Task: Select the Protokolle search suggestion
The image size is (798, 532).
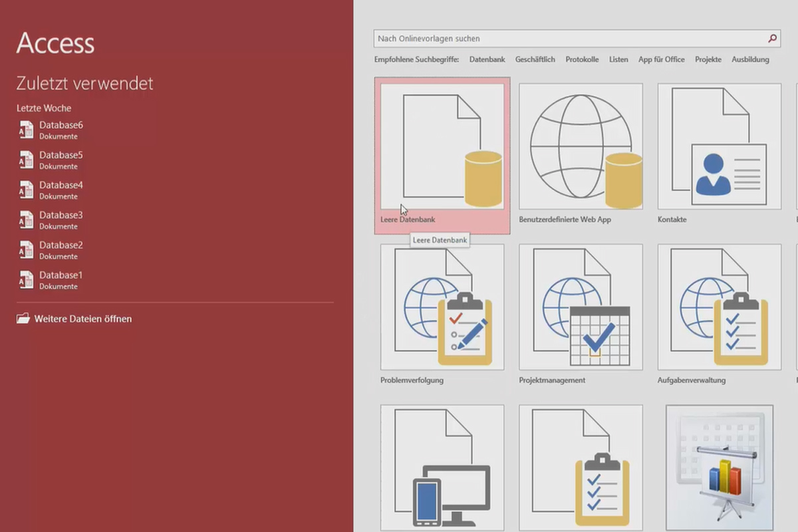Action: coord(582,59)
